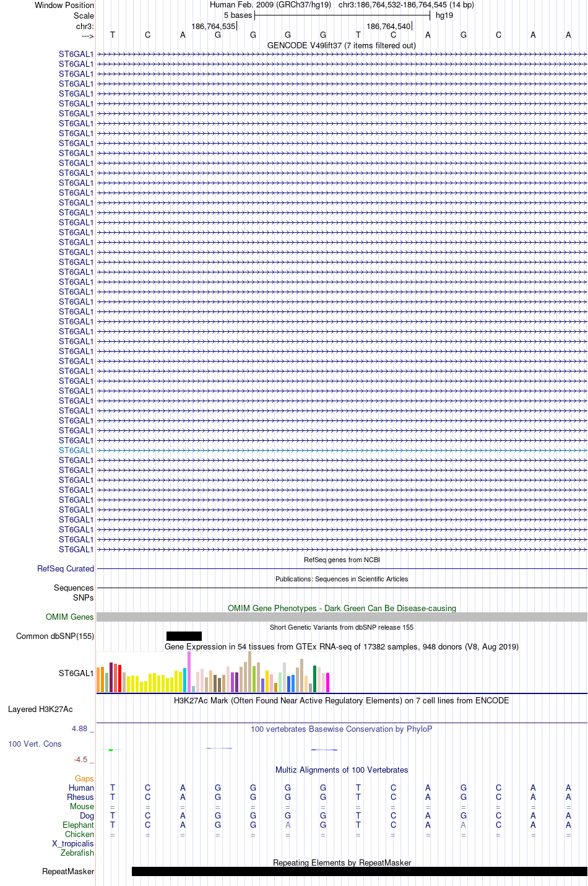Click the 100 Vert. Cons track label
The height and width of the screenshot is (886, 588).
pos(35,744)
